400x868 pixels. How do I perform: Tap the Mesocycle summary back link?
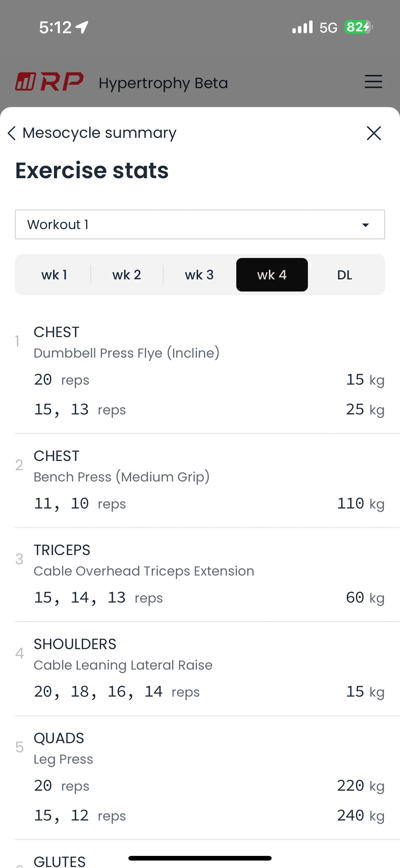coord(99,133)
